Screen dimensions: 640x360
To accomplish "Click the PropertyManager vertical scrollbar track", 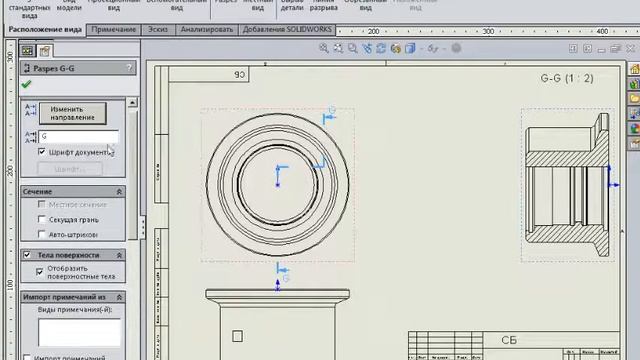I will click(x=132, y=176).
